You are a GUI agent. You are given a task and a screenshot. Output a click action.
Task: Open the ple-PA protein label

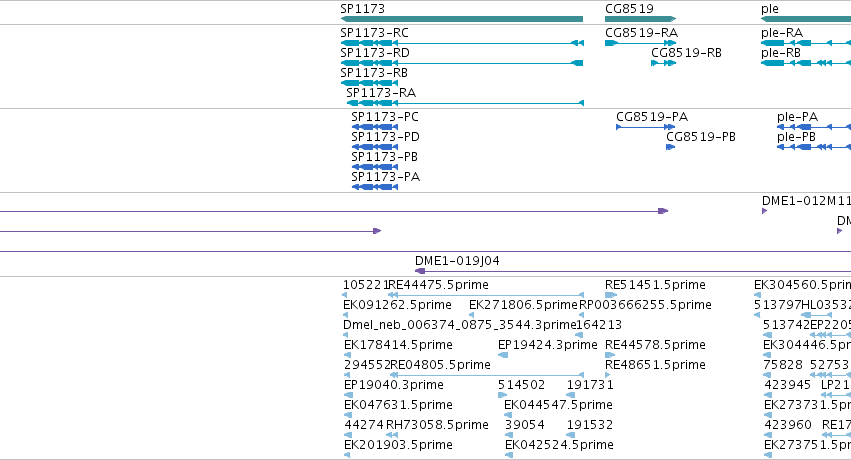pos(797,117)
